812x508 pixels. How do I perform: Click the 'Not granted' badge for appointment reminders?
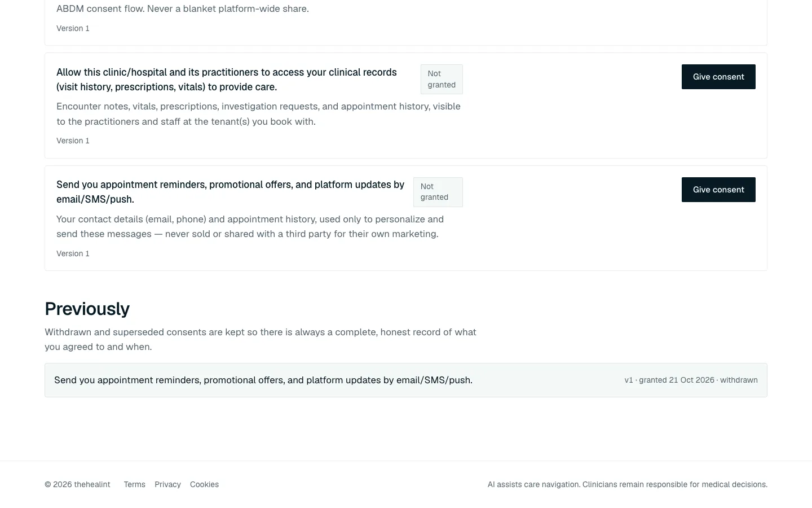click(438, 192)
